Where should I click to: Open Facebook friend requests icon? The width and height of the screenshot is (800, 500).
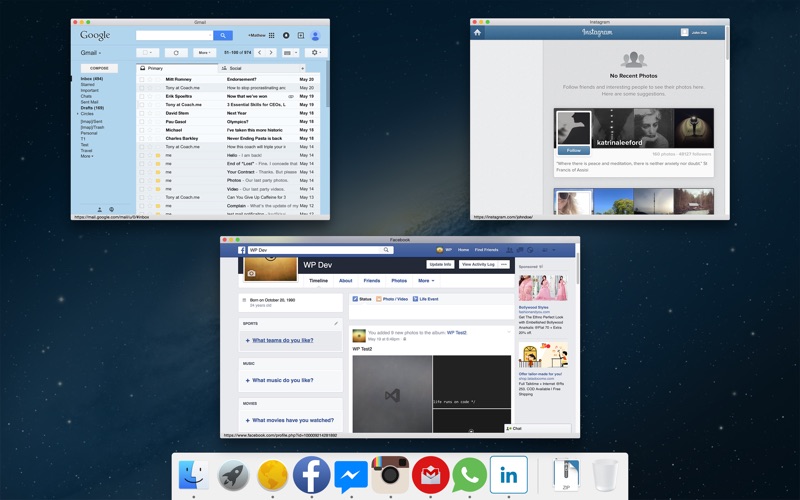509,250
